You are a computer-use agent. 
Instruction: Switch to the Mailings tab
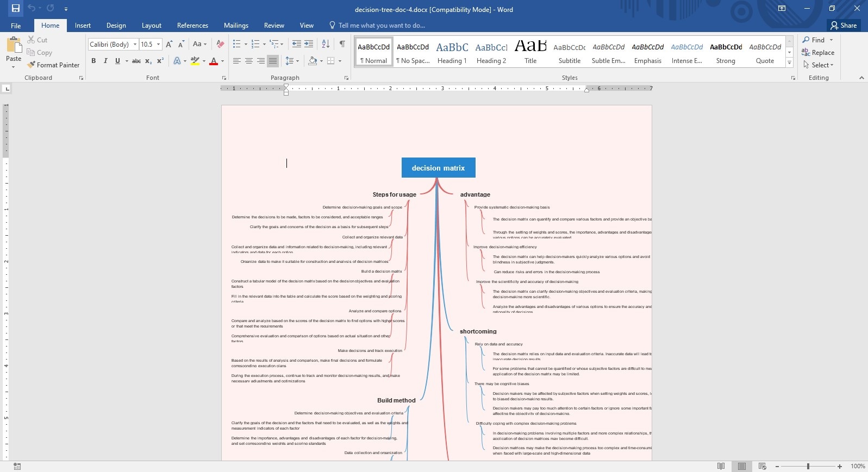[236, 26]
